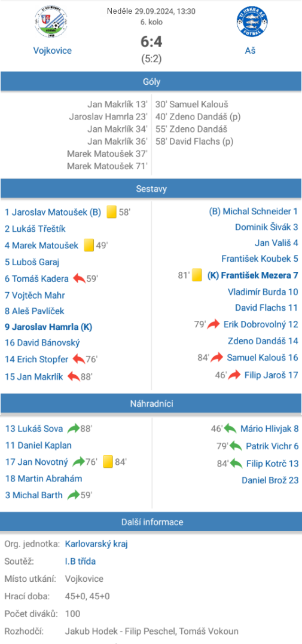Open the I.B třída competition link
The height and width of the screenshot is (644, 302).
80,562
